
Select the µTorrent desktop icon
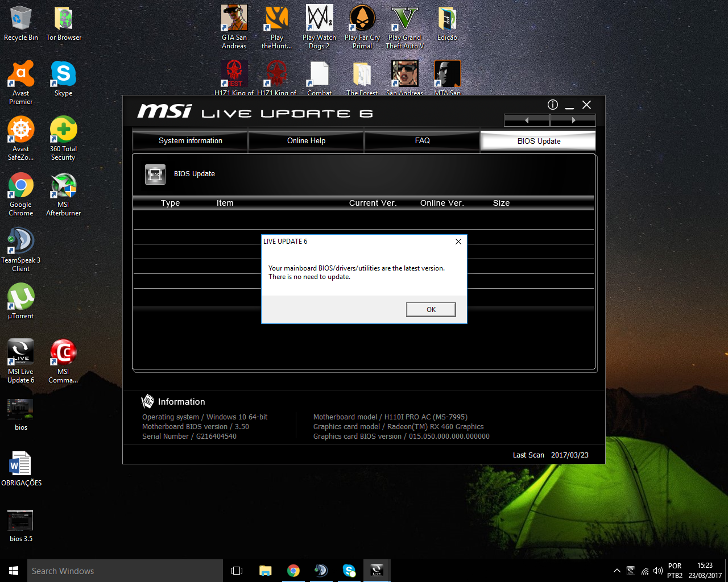[x=21, y=301]
